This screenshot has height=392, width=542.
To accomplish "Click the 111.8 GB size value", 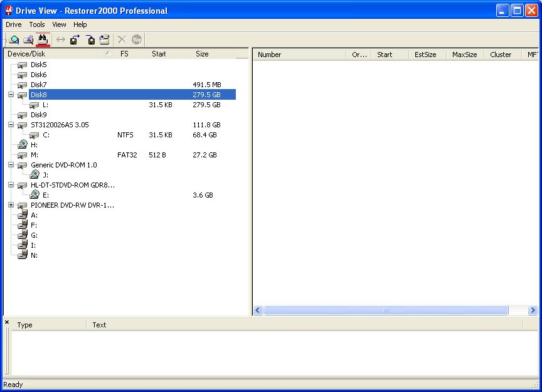I will [x=206, y=125].
